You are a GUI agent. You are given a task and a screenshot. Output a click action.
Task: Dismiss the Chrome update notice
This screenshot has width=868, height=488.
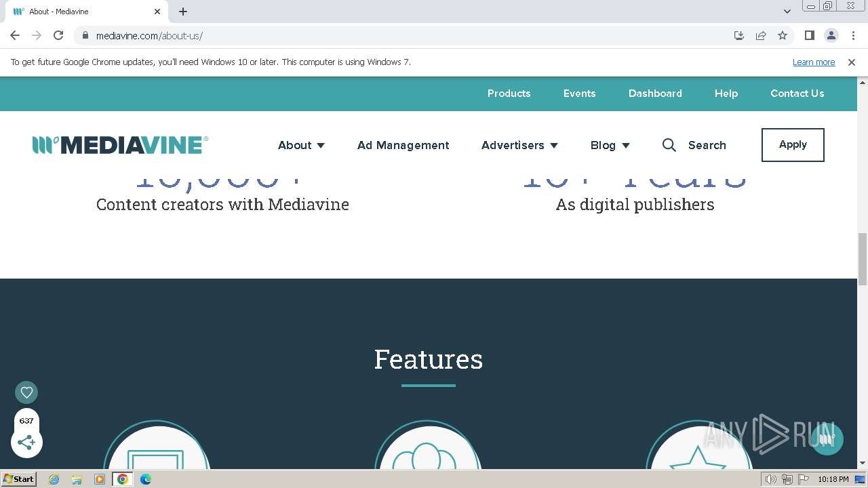[852, 62]
